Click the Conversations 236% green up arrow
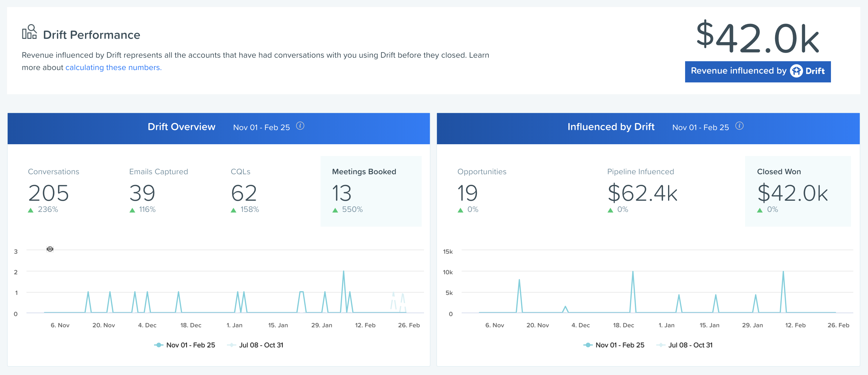 31,210
